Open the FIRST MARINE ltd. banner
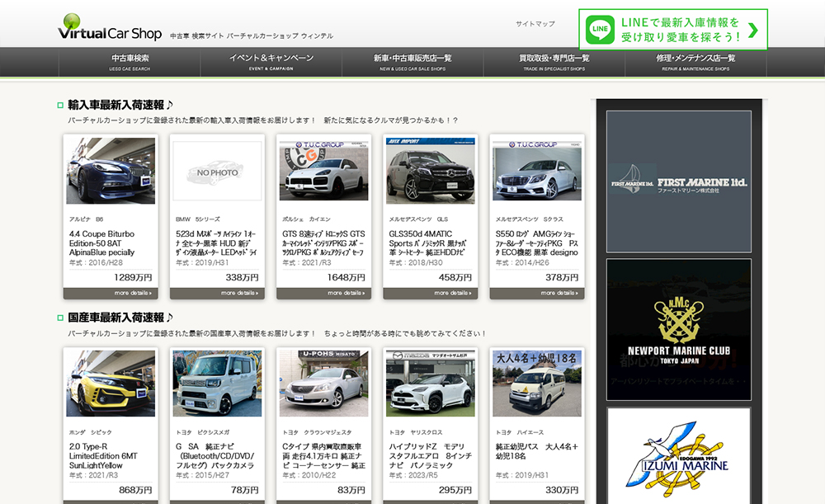Viewport: 825px width, 504px height. [x=679, y=181]
